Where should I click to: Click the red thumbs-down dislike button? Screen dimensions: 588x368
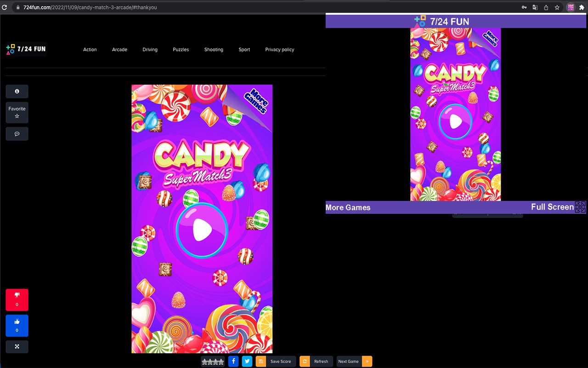[17, 299]
